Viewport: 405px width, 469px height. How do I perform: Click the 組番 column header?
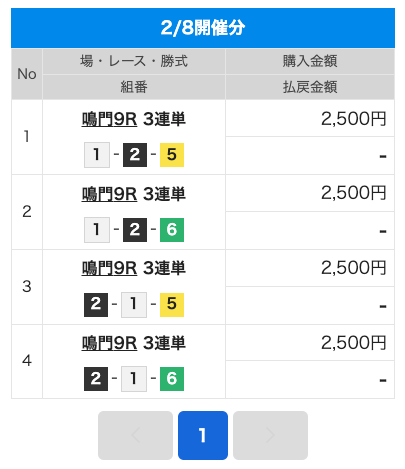(134, 87)
